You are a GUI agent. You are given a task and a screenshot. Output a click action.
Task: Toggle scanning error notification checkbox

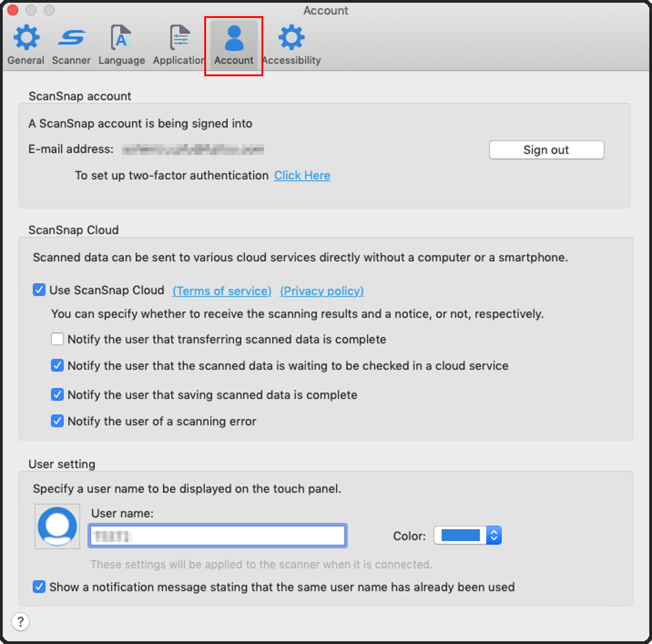pyautogui.click(x=57, y=421)
